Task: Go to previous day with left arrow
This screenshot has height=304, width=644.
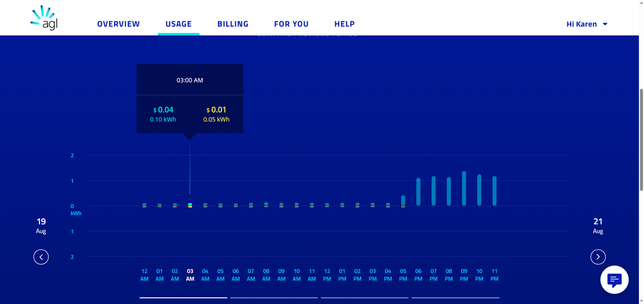Action: point(41,257)
